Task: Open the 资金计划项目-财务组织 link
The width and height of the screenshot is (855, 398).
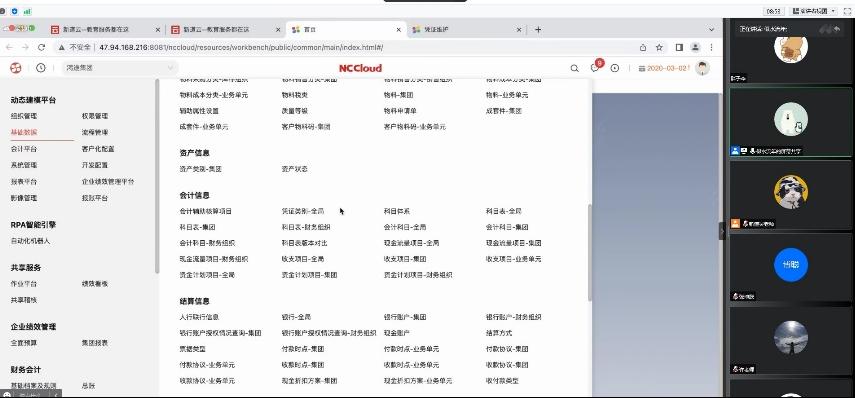Action: [418, 275]
